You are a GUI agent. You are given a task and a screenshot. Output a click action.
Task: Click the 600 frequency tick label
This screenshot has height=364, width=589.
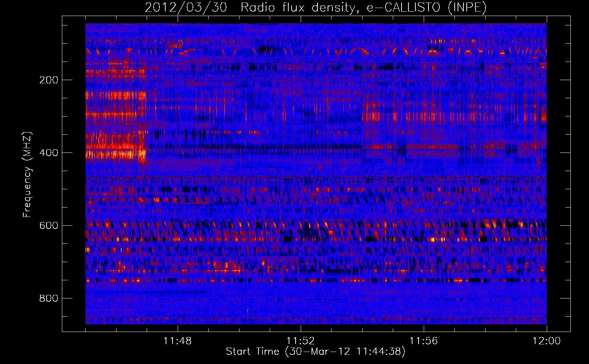tap(49, 226)
